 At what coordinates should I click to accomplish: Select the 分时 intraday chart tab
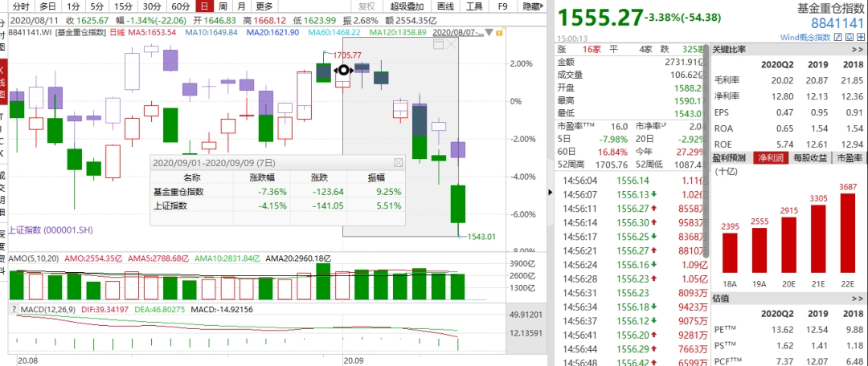[20, 6]
